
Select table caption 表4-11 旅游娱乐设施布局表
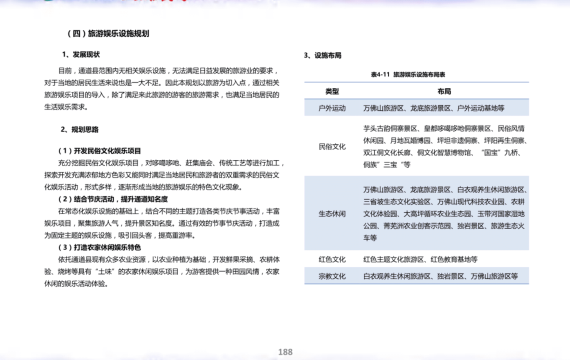408,75
